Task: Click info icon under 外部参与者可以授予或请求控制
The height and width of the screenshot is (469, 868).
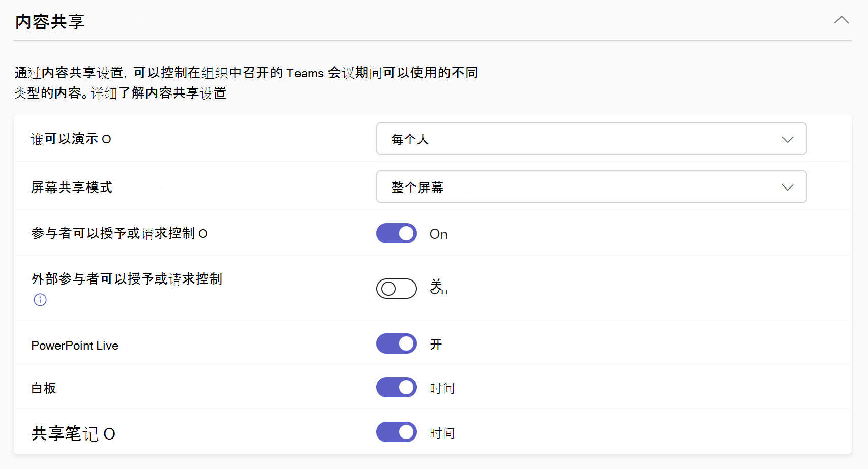Action: (x=40, y=300)
